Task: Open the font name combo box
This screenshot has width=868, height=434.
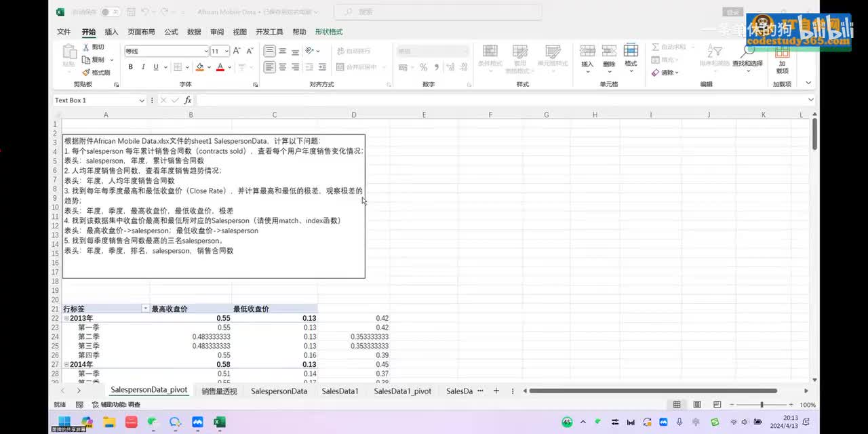Action: tap(166, 51)
